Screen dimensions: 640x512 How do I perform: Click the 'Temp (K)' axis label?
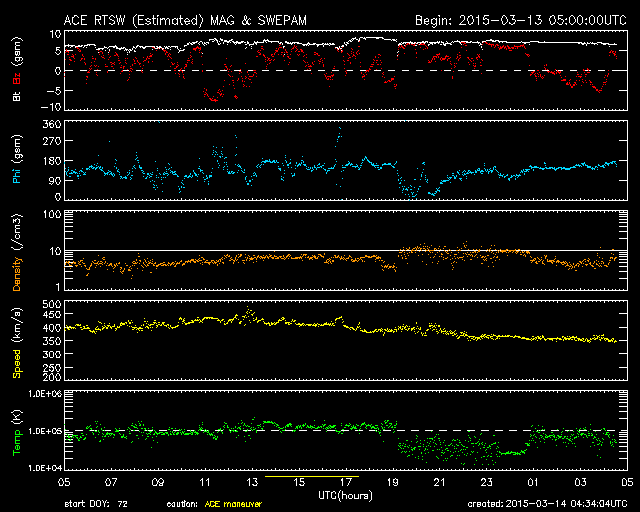(x=17, y=432)
